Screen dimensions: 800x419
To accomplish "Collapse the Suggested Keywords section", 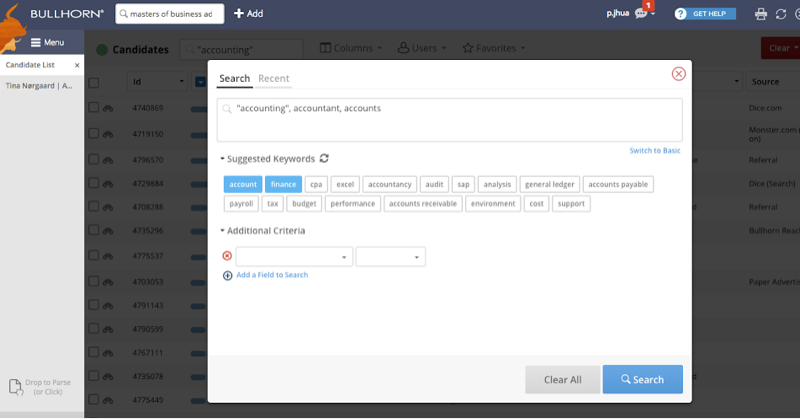I will coord(222,159).
